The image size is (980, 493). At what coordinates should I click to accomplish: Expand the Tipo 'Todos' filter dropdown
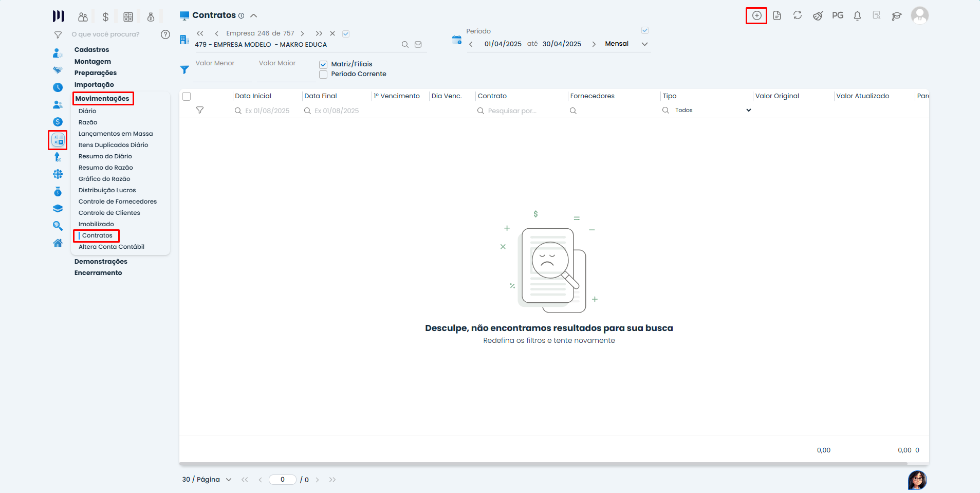(x=748, y=111)
